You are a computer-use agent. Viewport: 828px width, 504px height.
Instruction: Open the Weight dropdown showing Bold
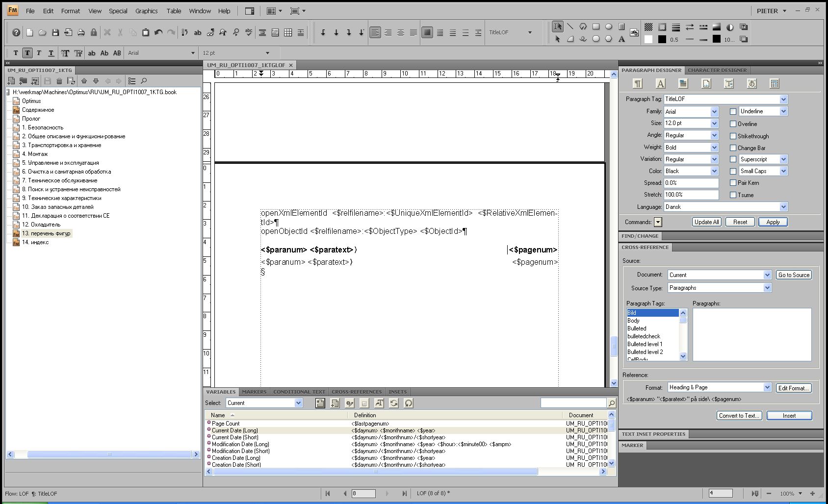point(714,148)
